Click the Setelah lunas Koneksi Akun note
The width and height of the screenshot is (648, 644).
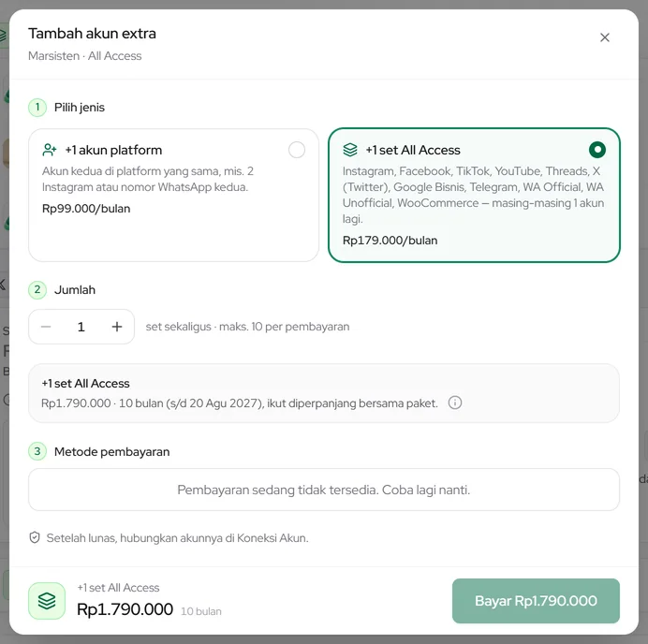[177, 538]
